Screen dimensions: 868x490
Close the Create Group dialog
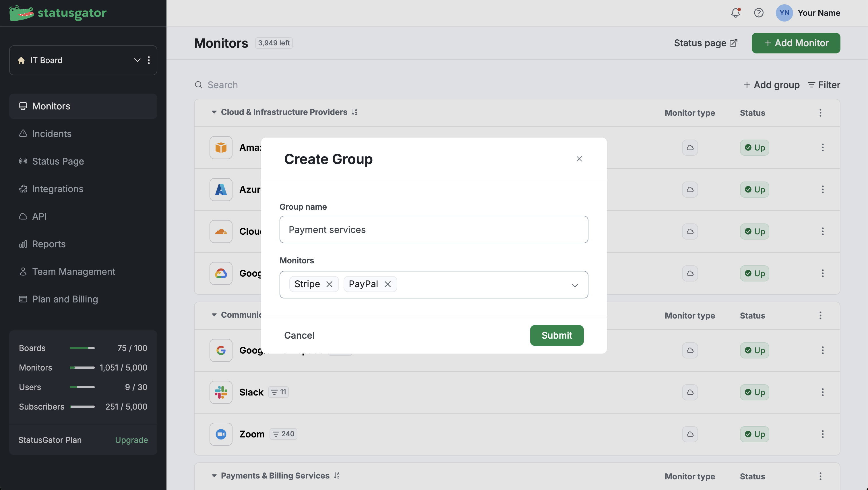click(579, 159)
